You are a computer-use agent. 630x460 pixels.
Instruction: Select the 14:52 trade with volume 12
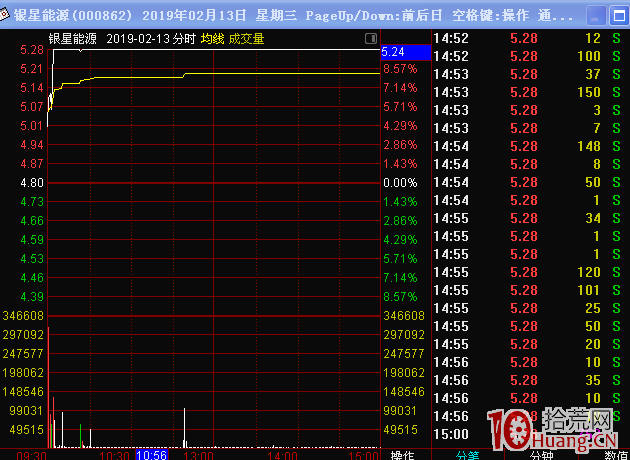click(x=531, y=38)
